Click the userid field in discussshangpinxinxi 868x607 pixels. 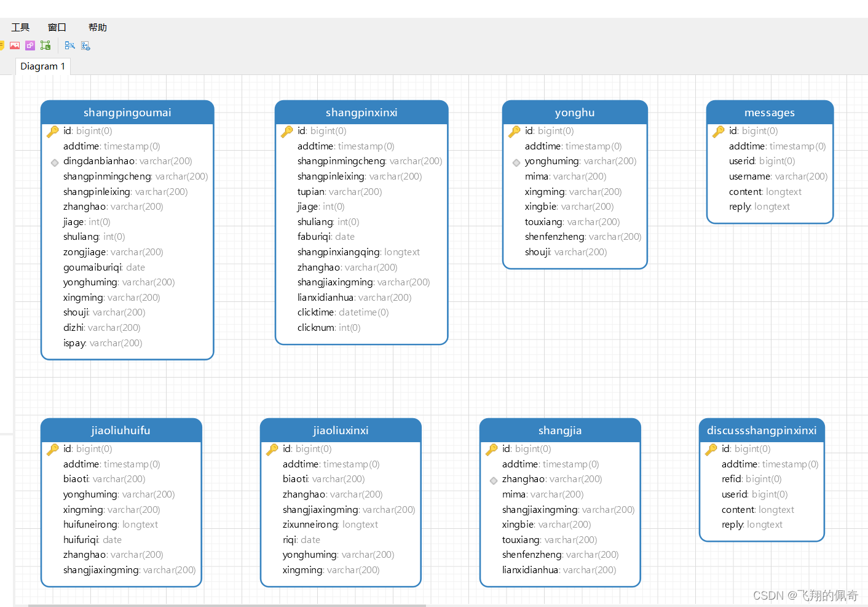click(755, 494)
